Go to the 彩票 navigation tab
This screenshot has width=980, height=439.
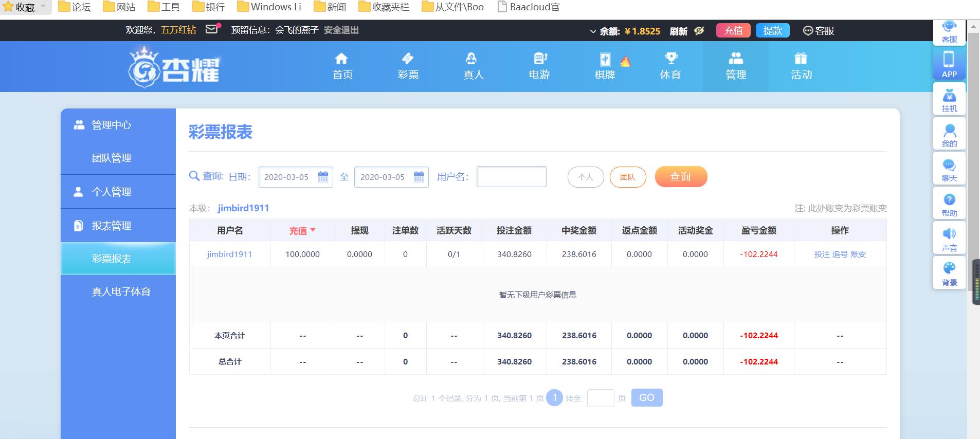(x=408, y=66)
